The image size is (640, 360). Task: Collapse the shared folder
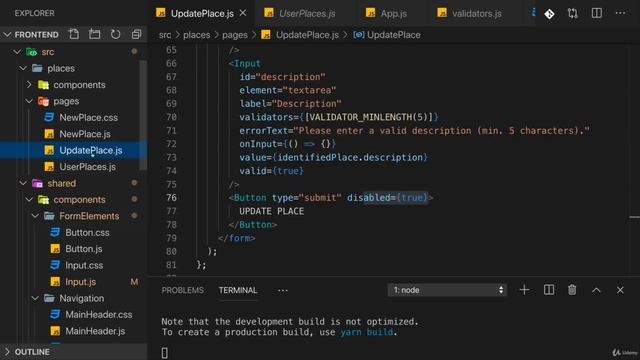point(23,183)
